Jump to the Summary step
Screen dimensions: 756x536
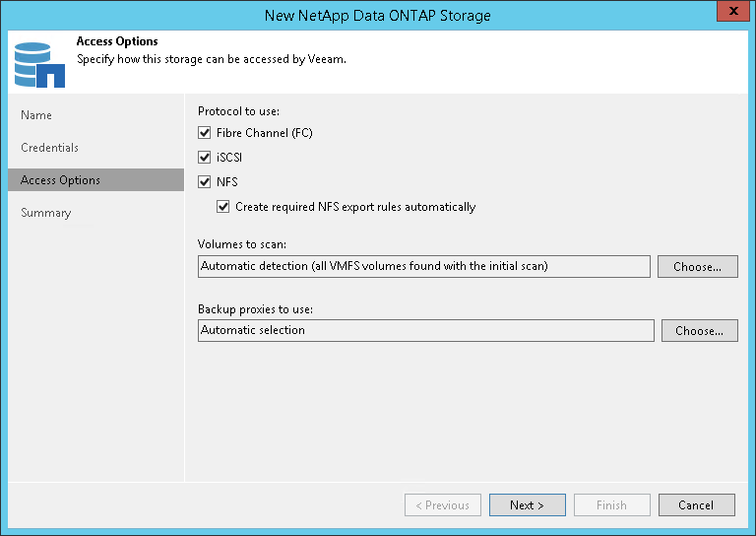(45, 213)
